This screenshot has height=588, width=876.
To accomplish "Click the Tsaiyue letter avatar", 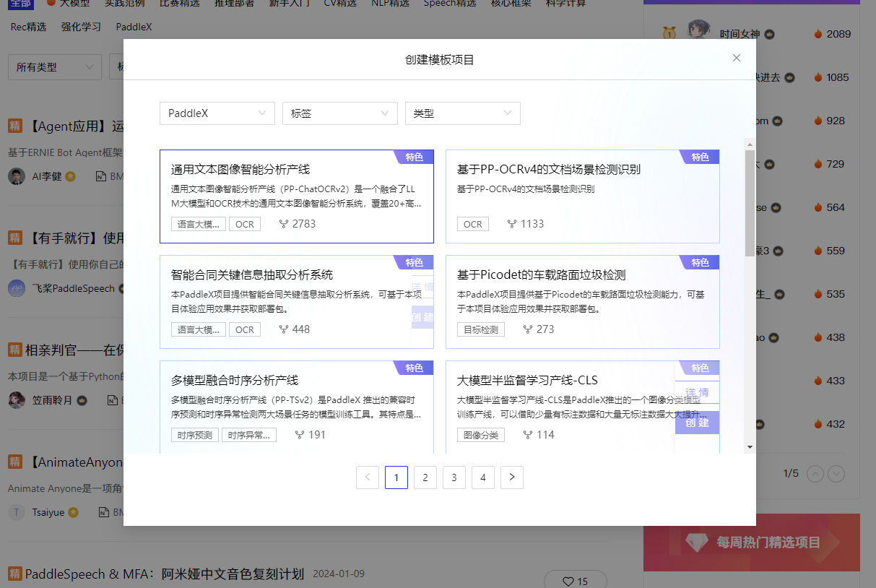I will tap(17, 512).
